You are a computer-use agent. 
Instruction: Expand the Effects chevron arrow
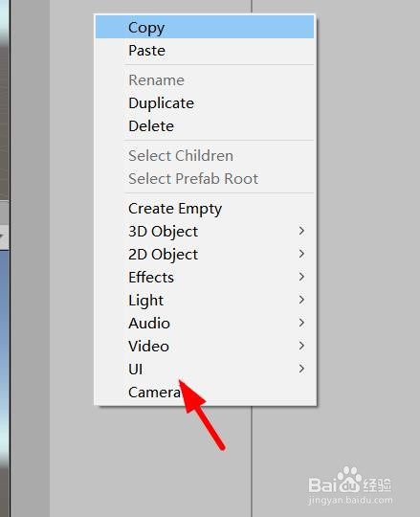[301, 277]
